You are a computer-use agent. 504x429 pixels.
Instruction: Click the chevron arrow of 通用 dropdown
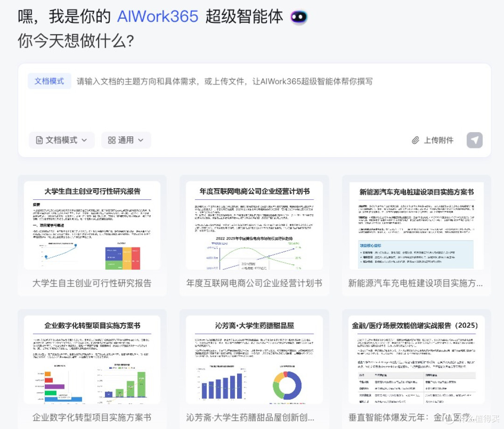[141, 140]
